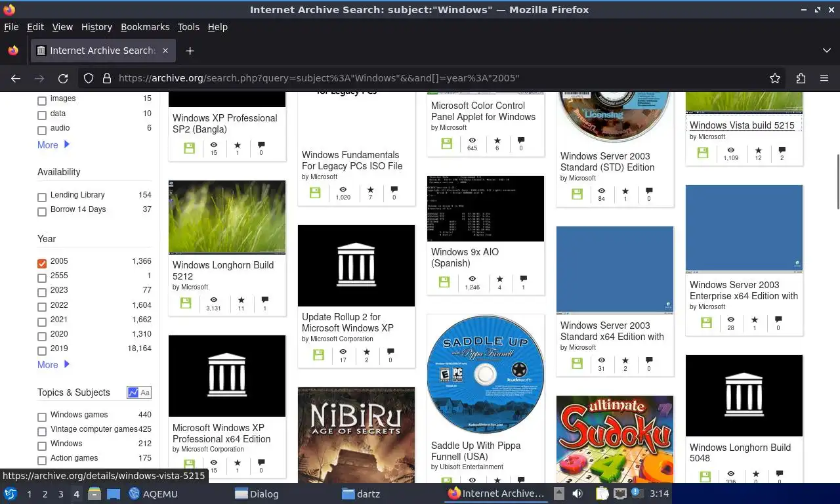
Task: Check the Action games subject filter
Action: (42, 460)
